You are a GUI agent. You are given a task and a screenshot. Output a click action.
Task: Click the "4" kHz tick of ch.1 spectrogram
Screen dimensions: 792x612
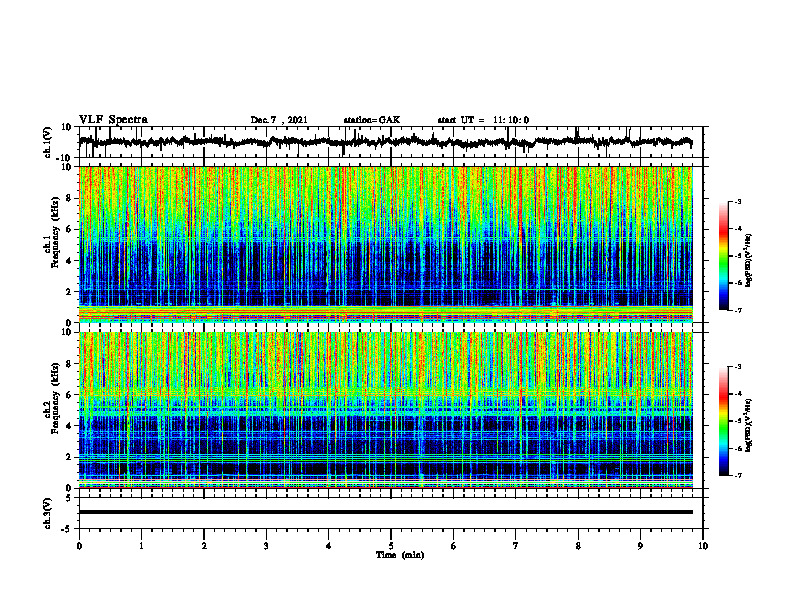[69, 261]
